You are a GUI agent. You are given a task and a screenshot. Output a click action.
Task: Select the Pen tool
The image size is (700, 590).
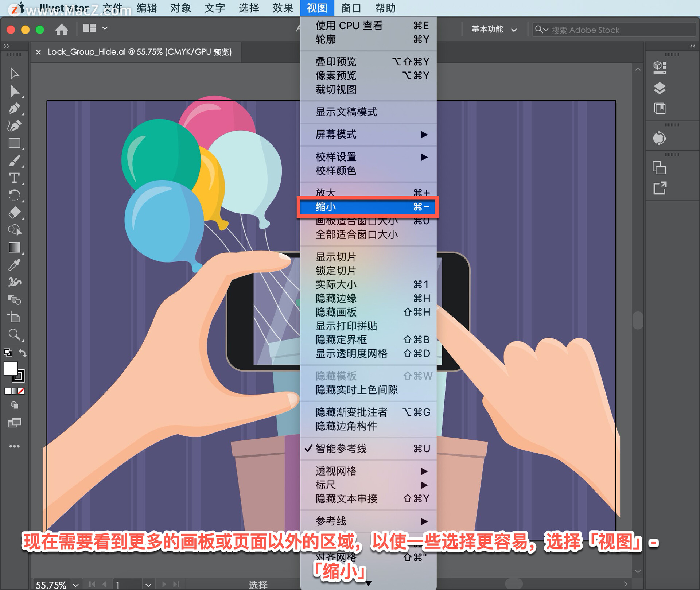[x=15, y=109]
